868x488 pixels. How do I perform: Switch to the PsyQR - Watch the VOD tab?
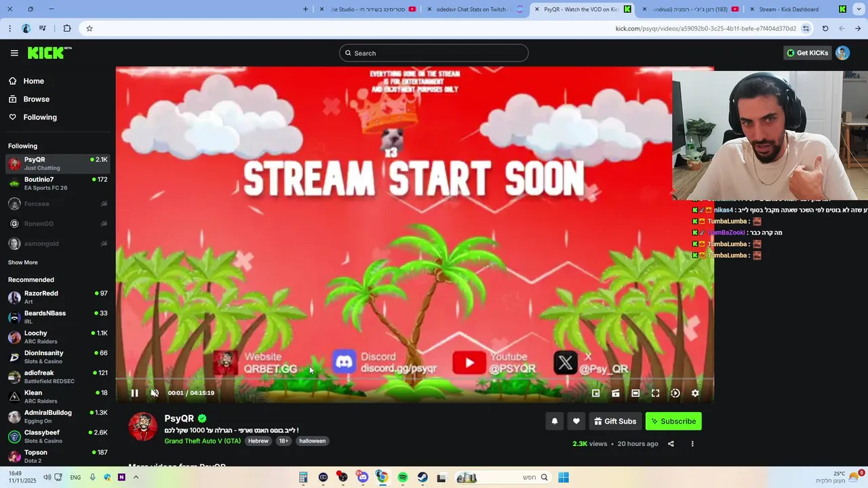(x=582, y=9)
